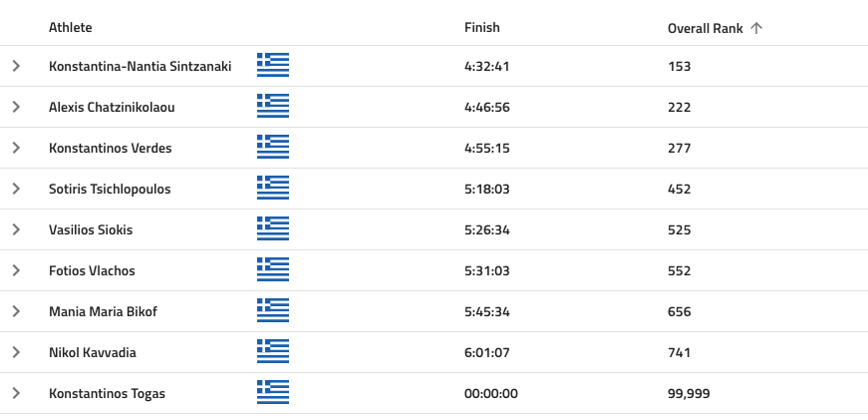Click Greek flag next to Nikol Kavvadia
Viewport: 868px width, 420px height.
273,351
